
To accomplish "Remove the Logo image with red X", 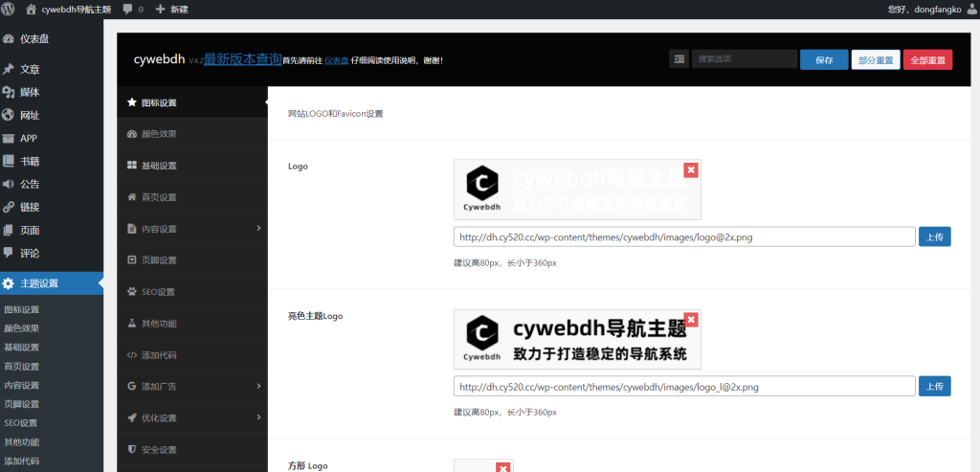I will click(691, 170).
